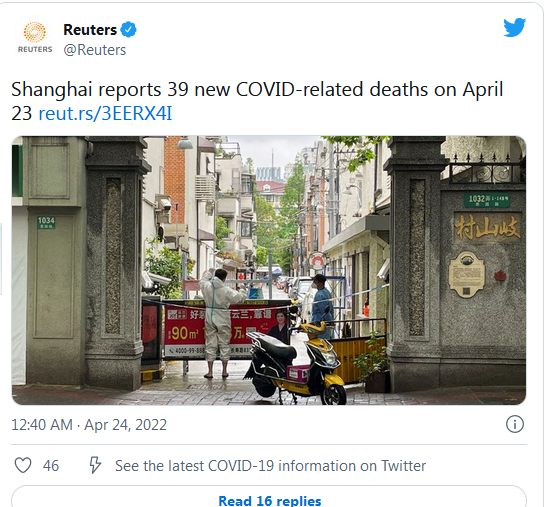Open the @Reuters handle
Image resolution: width=544 pixels, height=507 pixels.
pyautogui.click(x=95, y=50)
